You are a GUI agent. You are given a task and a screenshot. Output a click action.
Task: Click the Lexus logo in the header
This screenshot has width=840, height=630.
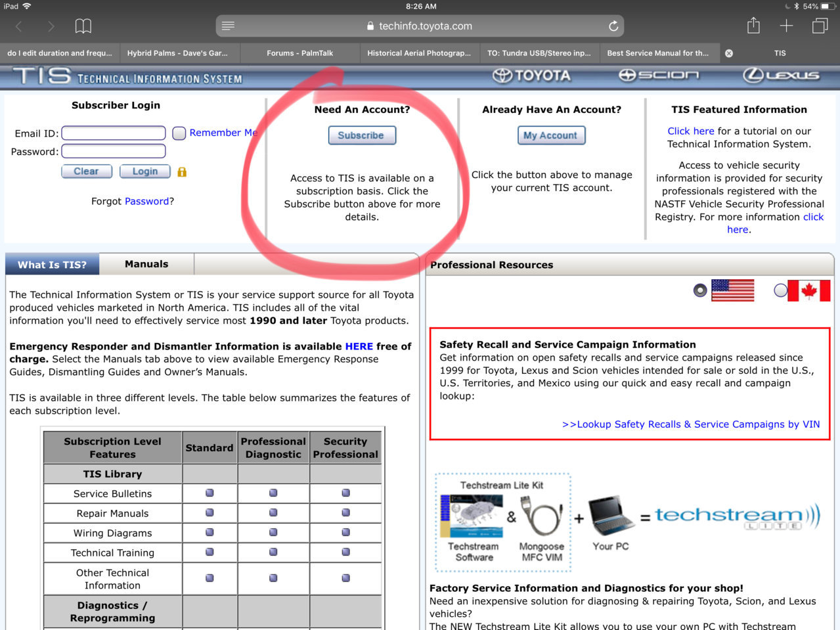click(781, 76)
